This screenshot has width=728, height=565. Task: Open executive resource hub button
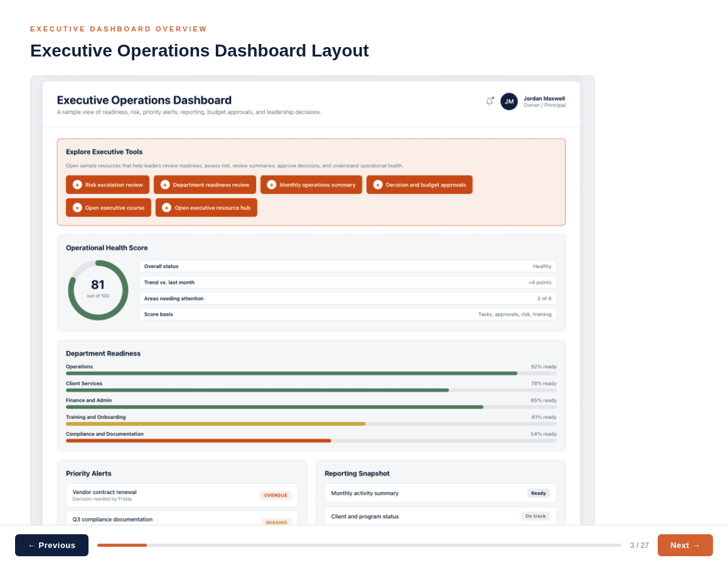click(x=206, y=208)
